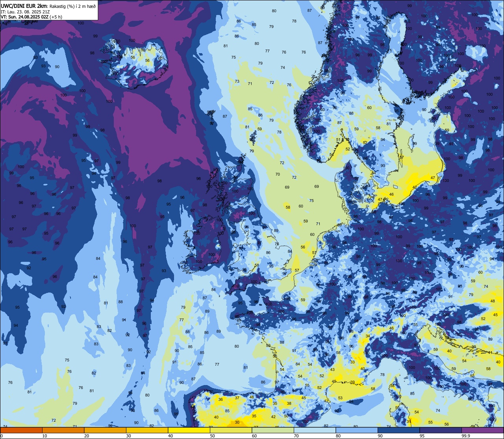This screenshot has width=504, height=439.
Task: Click the "10" tick label on the legend bar
Action: coord(44,436)
